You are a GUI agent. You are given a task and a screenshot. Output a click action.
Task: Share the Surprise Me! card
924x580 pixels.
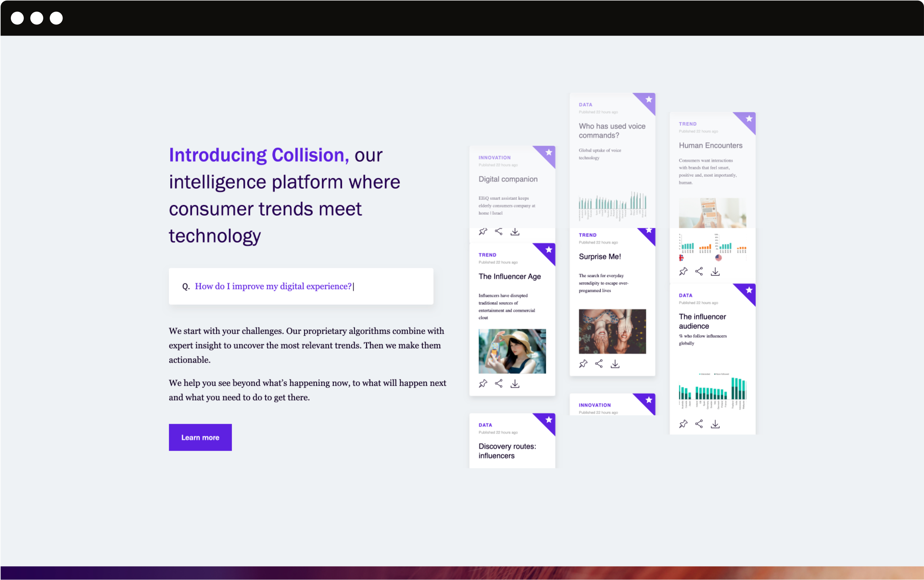pyautogui.click(x=599, y=363)
